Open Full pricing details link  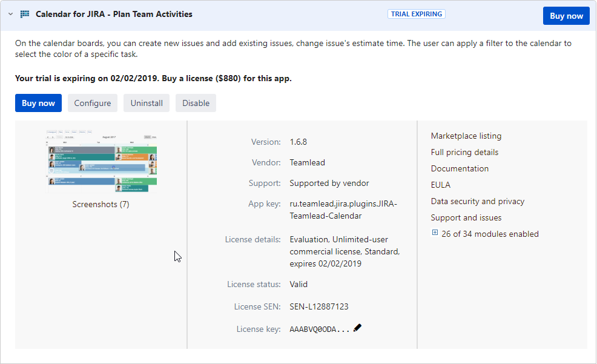click(x=464, y=152)
